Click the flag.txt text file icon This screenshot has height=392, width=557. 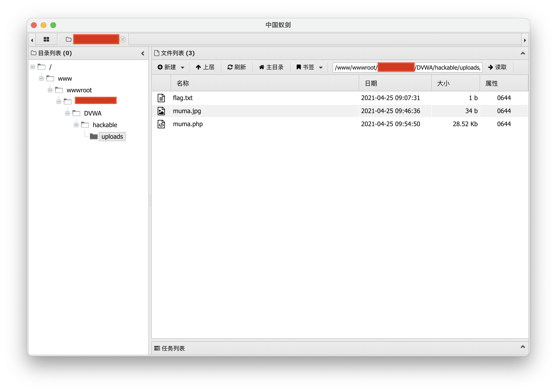pyautogui.click(x=161, y=98)
